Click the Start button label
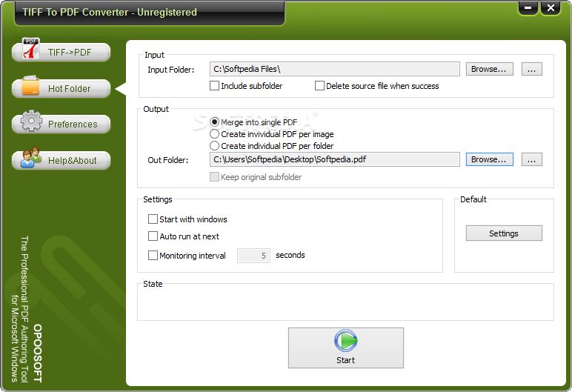572x392 pixels. click(345, 360)
